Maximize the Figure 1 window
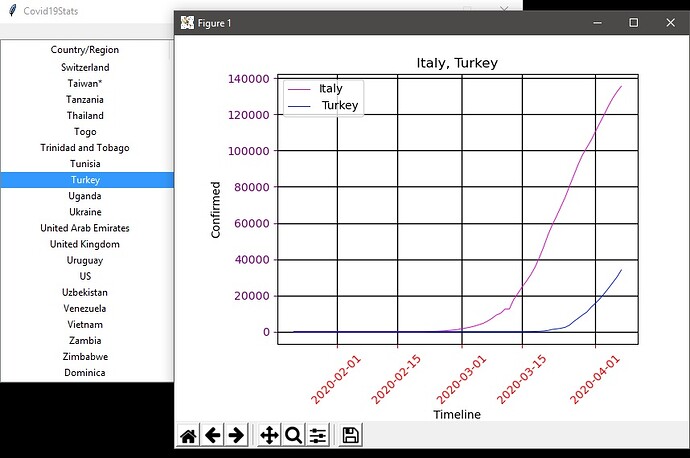Viewport: 690px width, 458px height. pos(633,23)
